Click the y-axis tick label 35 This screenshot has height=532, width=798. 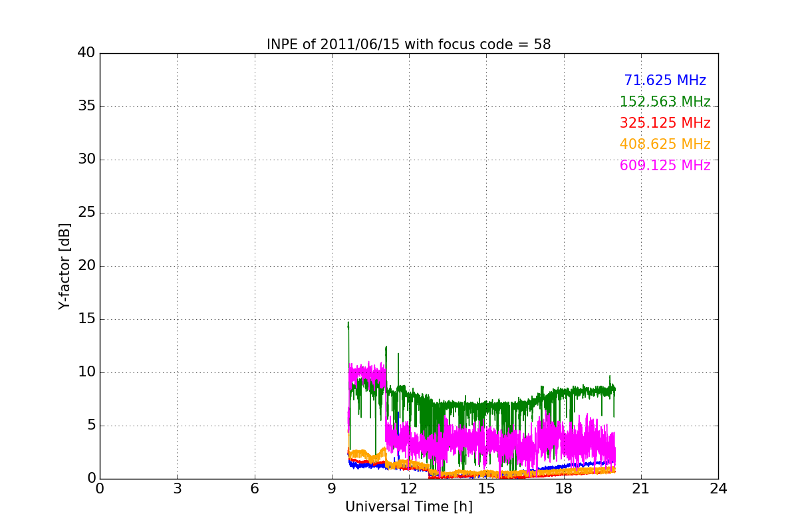[x=86, y=106]
